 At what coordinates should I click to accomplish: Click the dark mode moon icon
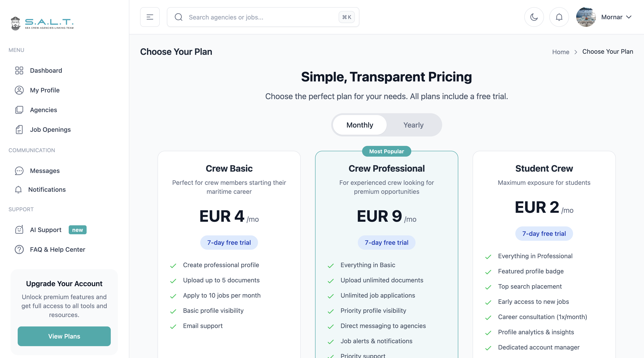[534, 17]
